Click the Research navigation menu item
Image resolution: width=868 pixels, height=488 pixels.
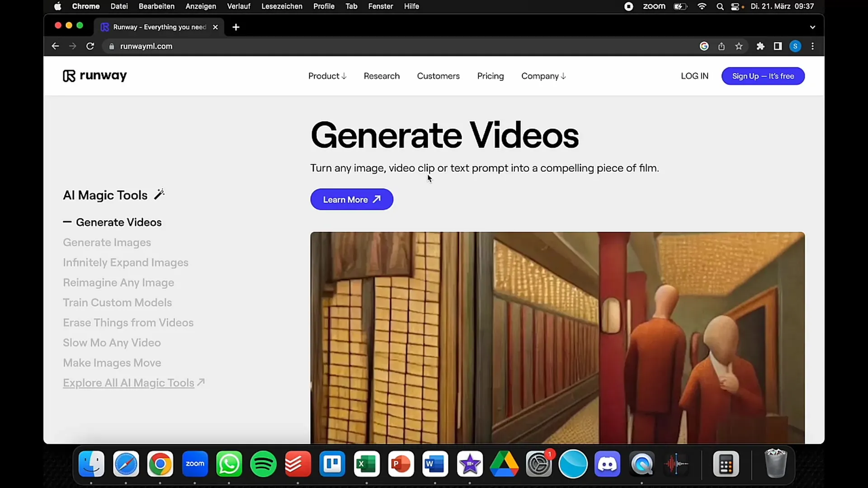click(381, 75)
